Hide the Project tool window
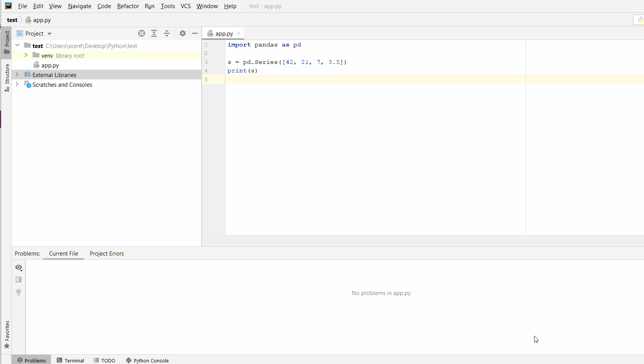The image size is (644, 364). coord(195,33)
